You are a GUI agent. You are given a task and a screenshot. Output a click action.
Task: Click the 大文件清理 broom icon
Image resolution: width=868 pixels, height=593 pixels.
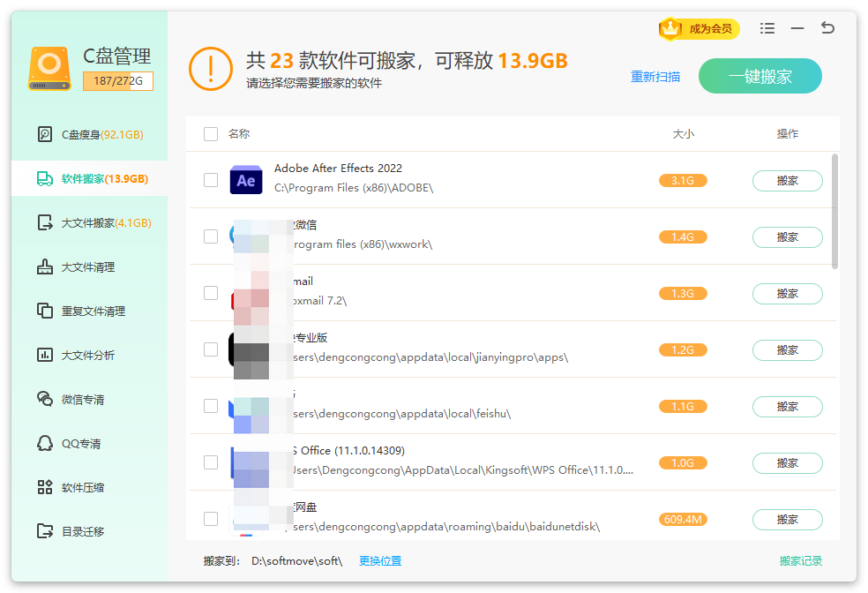click(45, 266)
